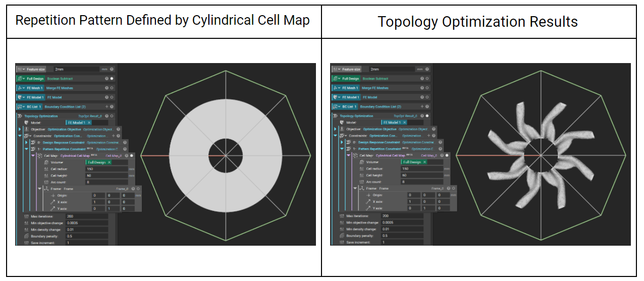The image size is (644, 281).
Task: Click Cell radius 150 field in left screenshot
Action: pyautogui.click(x=107, y=169)
